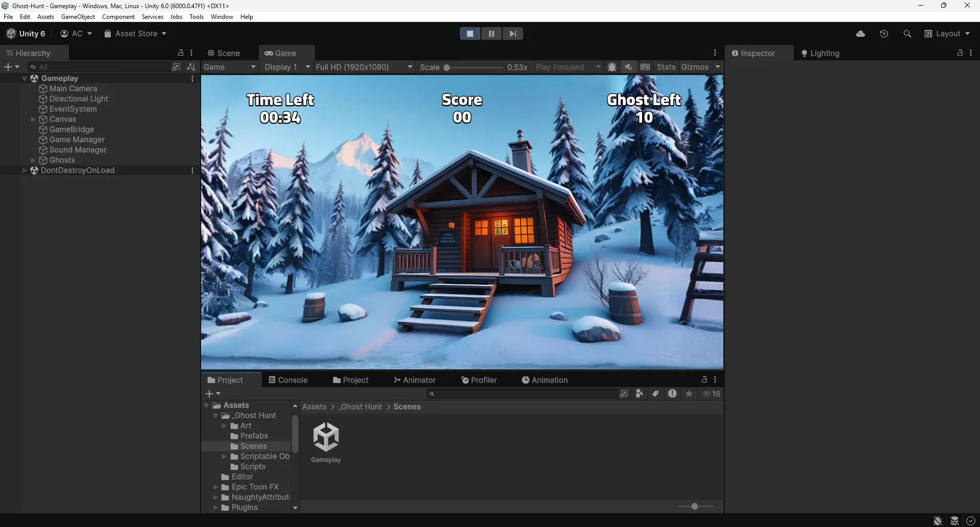Screen dimensions: 980x527
Task: Switch to the Animator tab
Action: tap(415, 380)
